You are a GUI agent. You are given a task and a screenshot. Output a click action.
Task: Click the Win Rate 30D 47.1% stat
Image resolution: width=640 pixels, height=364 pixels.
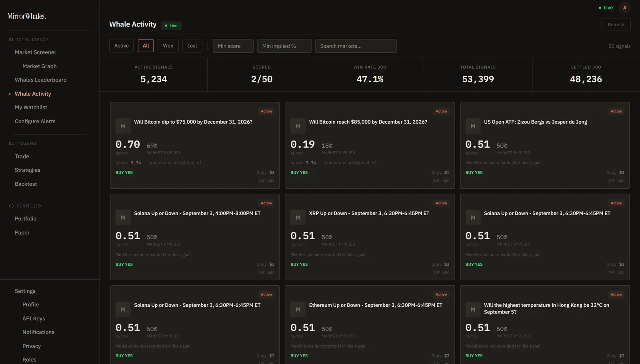(x=370, y=75)
